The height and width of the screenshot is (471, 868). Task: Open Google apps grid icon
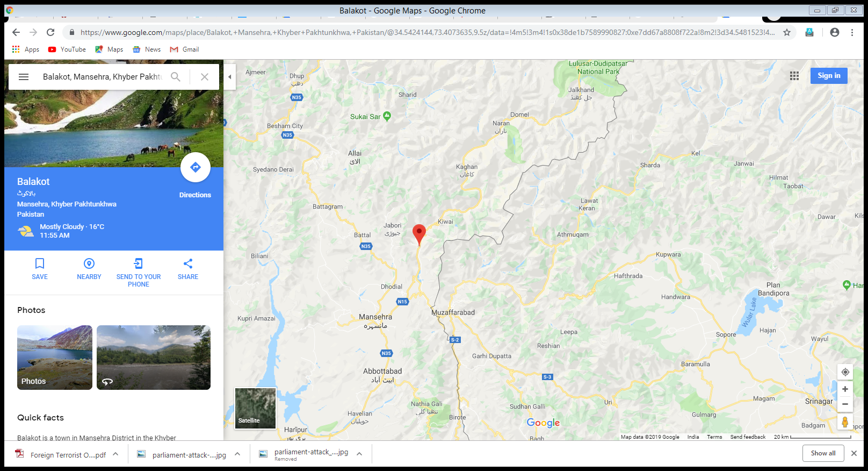tap(794, 76)
